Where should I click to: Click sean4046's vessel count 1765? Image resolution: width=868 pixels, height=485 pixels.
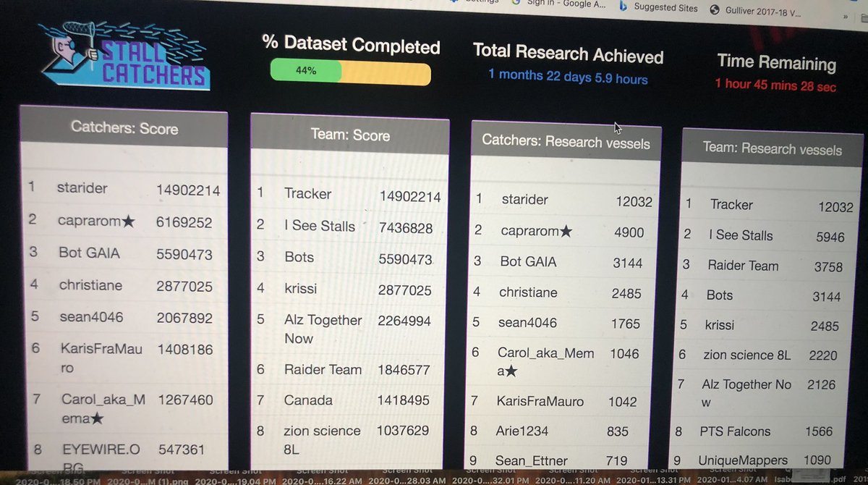tap(626, 324)
